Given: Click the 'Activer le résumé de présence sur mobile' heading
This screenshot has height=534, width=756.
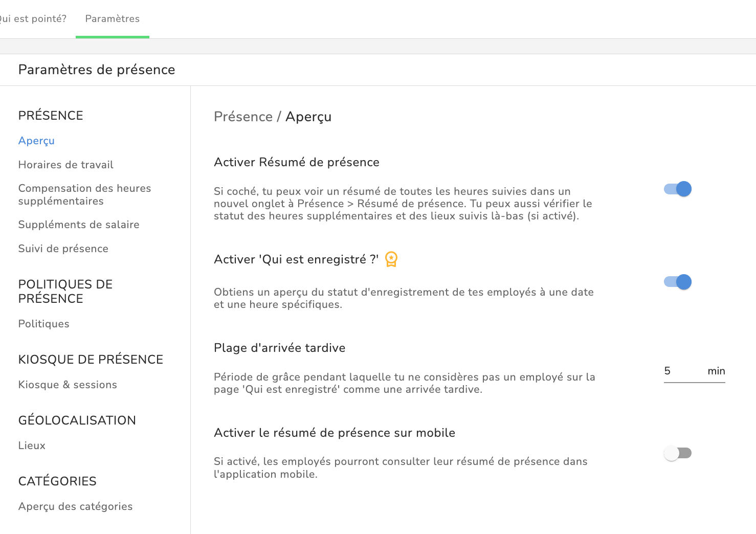Looking at the screenshot, I should (335, 433).
